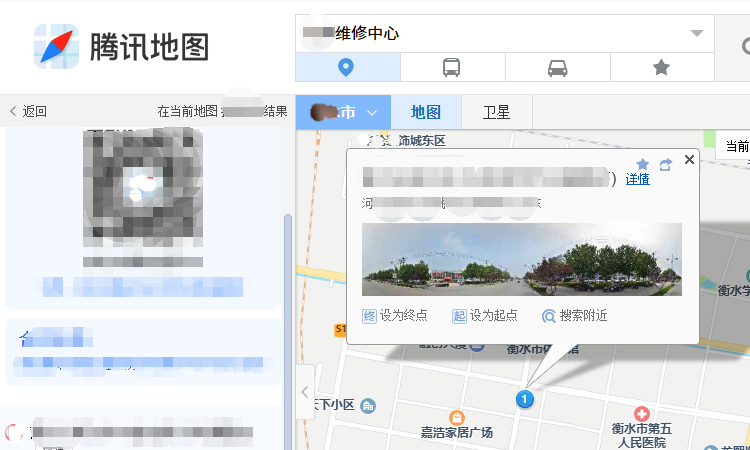Click the pixelated result image in sidebar
Screen dimensions: 750x450
tap(143, 187)
